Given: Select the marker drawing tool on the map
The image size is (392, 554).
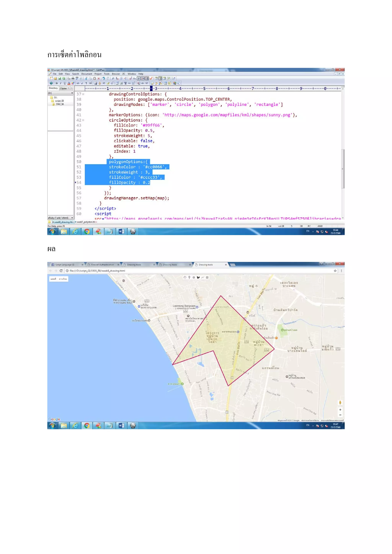Looking at the screenshot, I should pos(189,278).
